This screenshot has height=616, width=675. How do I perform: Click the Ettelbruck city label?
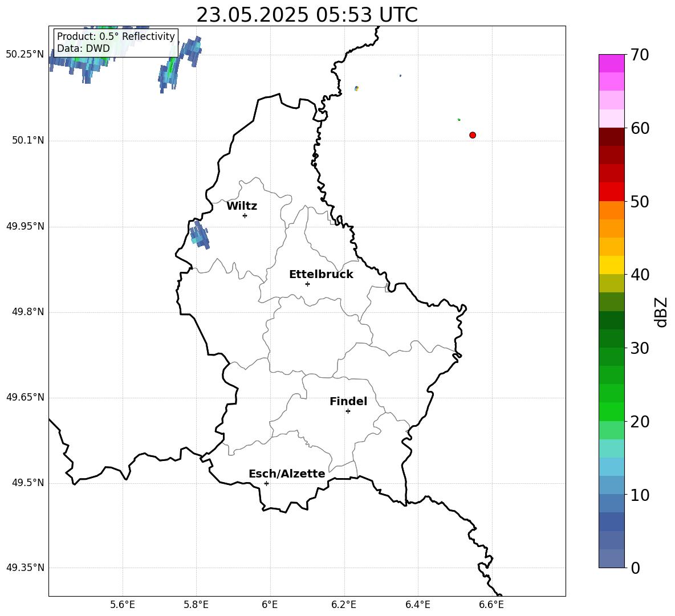pyautogui.click(x=321, y=275)
